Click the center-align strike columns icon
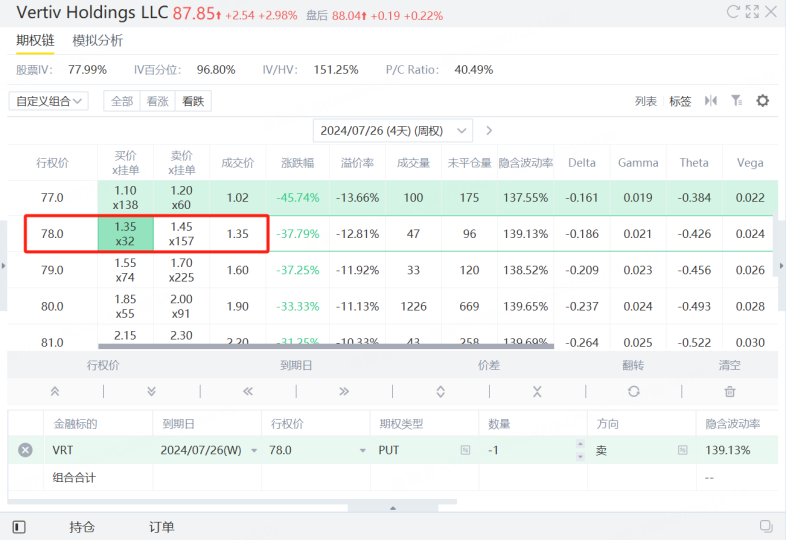786x540 pixels. point(710,101)
